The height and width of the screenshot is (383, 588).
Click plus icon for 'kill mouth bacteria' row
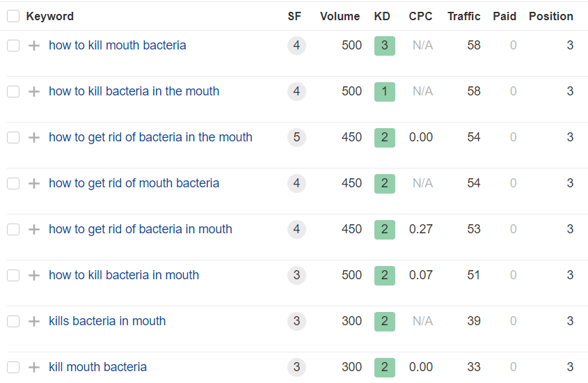34,368
